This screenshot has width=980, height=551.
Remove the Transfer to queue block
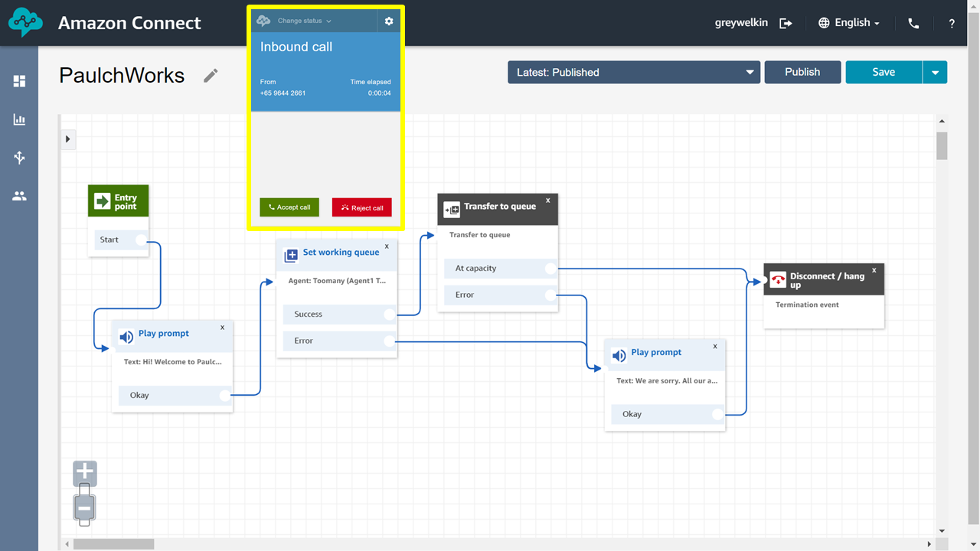(x=547, y=201)
